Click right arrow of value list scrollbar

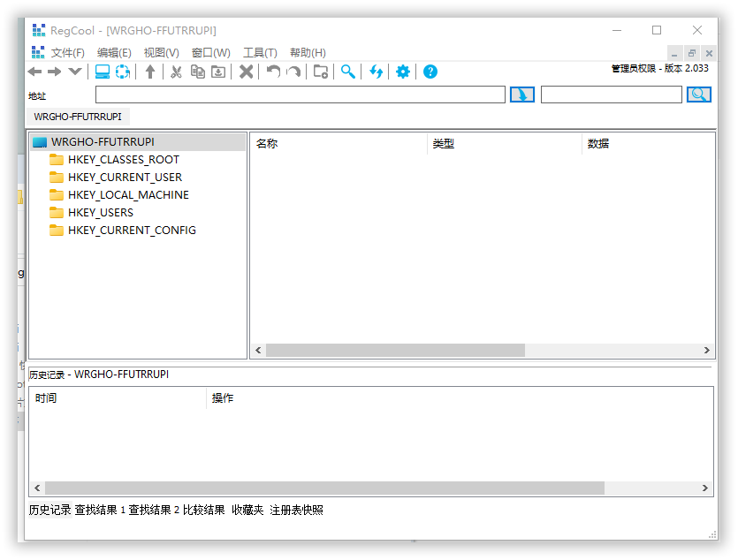pyautogui.click(x=706, y=351)
